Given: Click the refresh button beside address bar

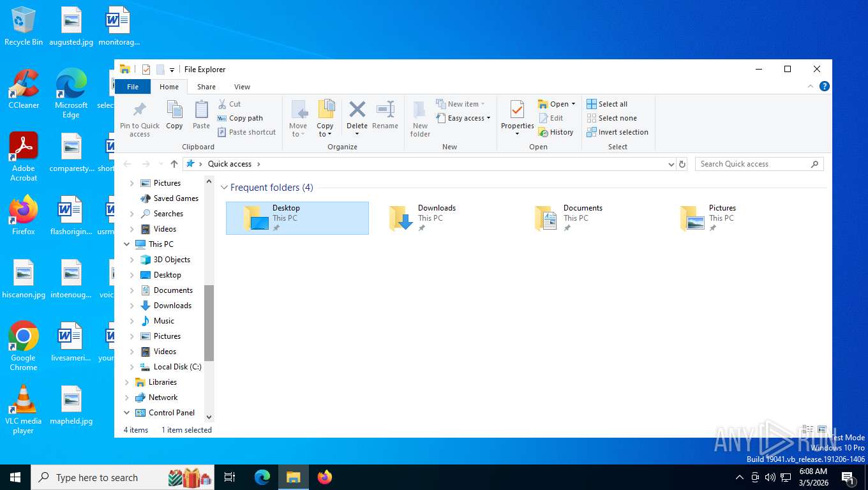Looking at the screenshot, I should click(682, 164).
